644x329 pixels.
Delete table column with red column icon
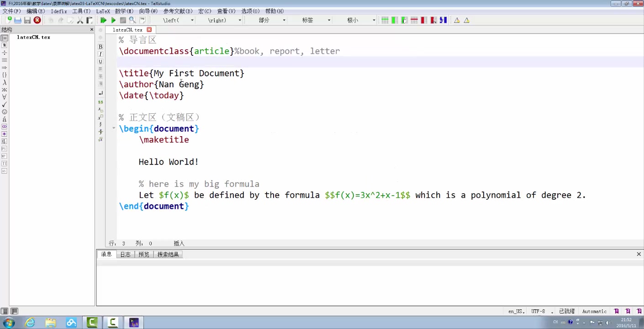(424, 20)
